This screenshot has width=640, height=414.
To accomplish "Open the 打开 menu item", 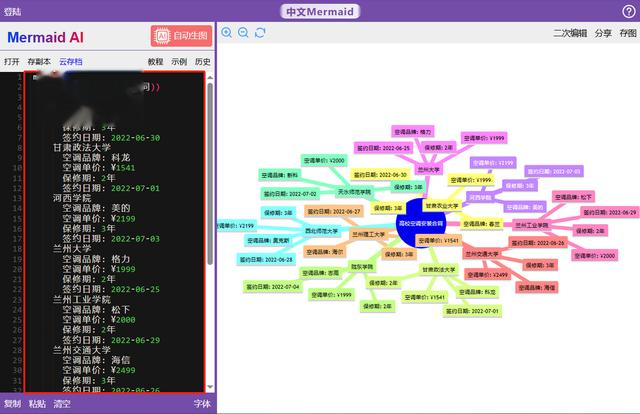I will point(12,62).
